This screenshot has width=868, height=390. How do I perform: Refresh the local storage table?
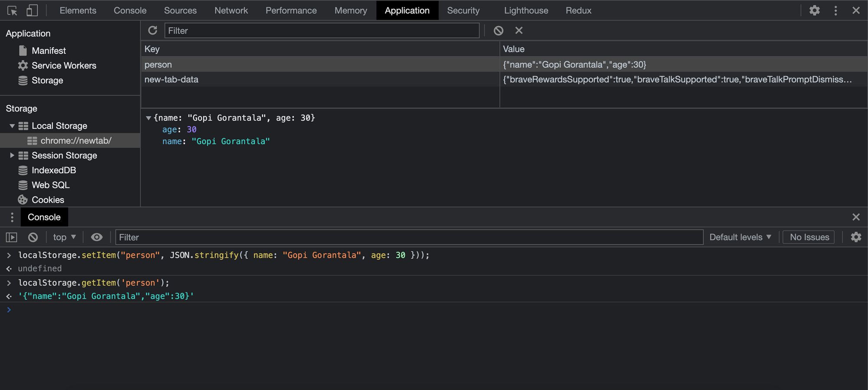(153, 30)
